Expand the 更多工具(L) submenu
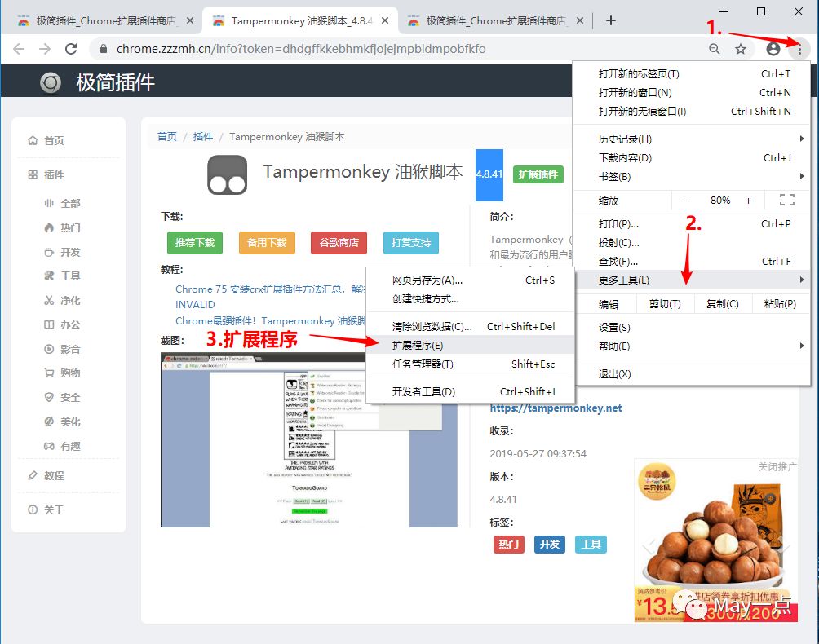The width and height of the screenshot is (819, 644). click(x=692, y=280)
